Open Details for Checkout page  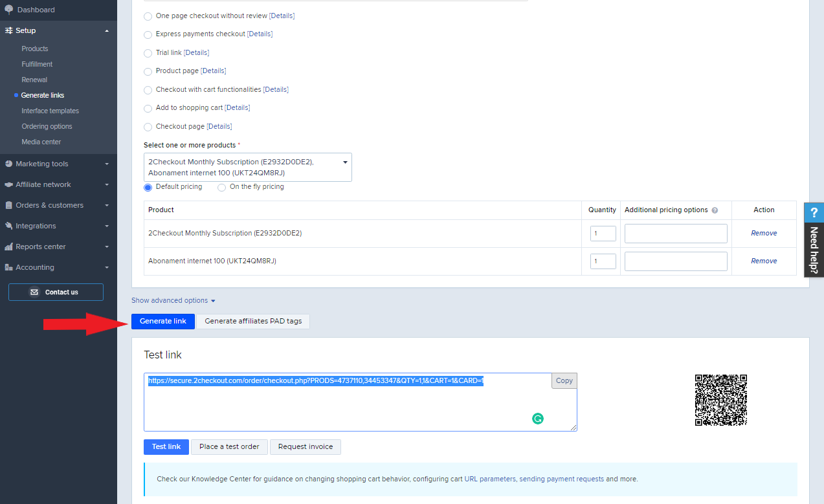point(219,126)
